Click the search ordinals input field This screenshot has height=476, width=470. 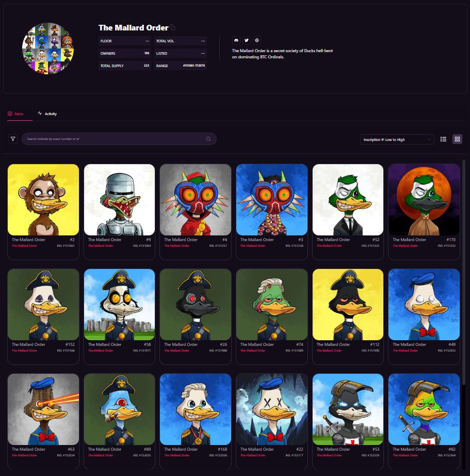pyautogui.click(x=119, y=139)
